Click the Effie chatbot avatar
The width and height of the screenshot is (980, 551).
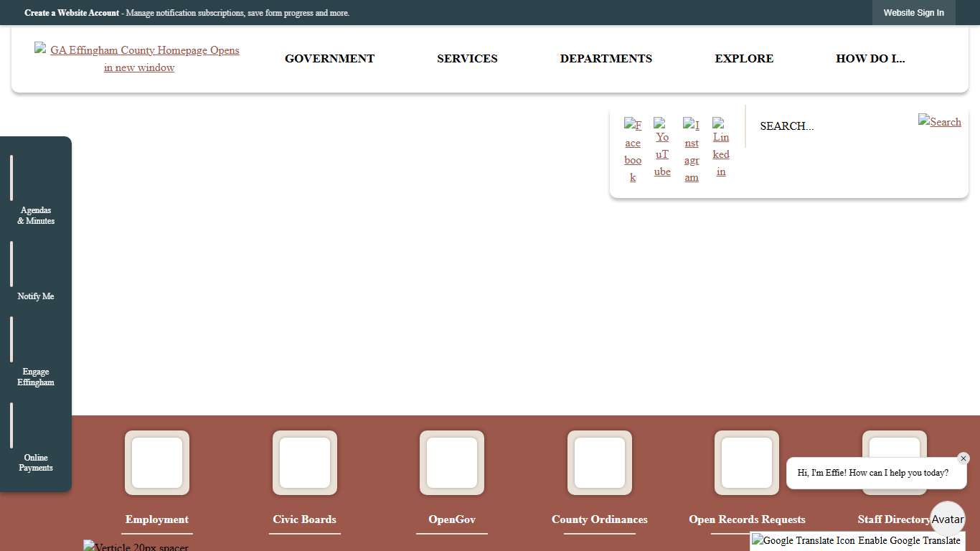(948, 518)
